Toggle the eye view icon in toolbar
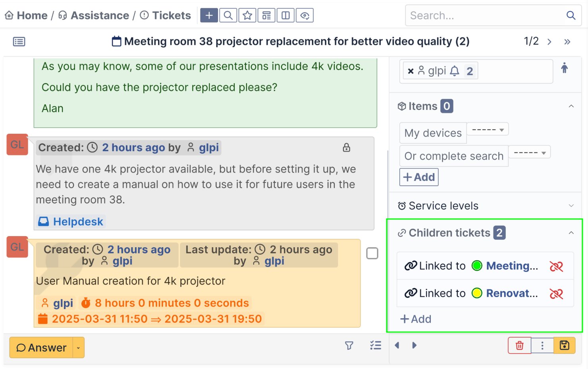 pos(305,15)
